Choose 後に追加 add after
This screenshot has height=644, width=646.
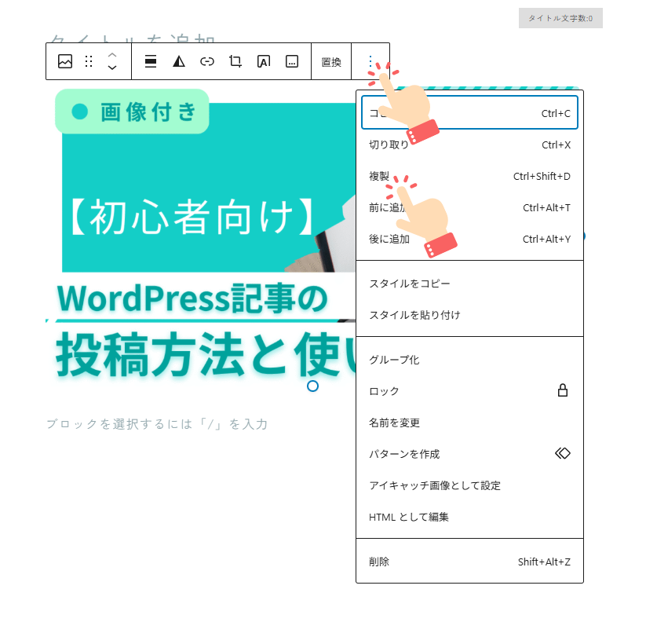469,239
